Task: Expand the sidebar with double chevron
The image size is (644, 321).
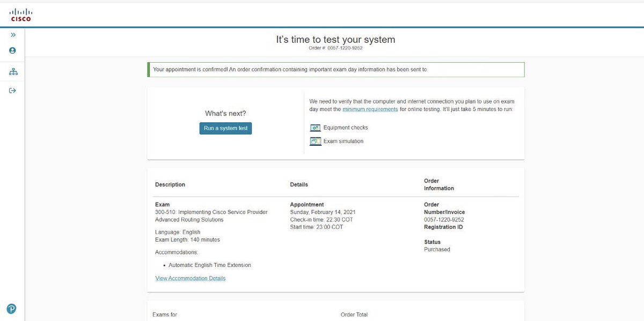Action: pyautogui.click(x=13, y=35)
